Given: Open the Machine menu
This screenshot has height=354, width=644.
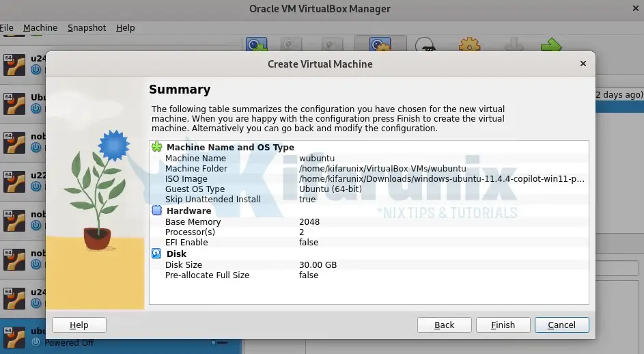Looking at the screenshot, I should (40, 27).
